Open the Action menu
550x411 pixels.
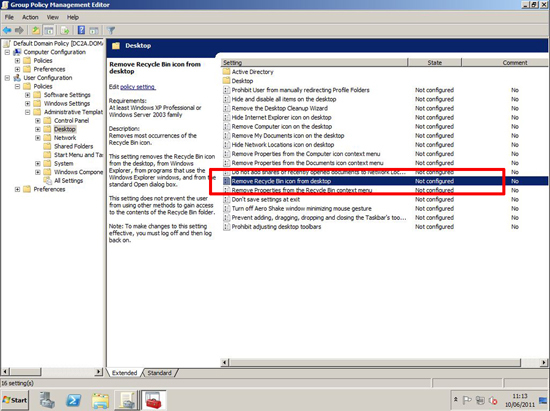(x=30, y=17)
